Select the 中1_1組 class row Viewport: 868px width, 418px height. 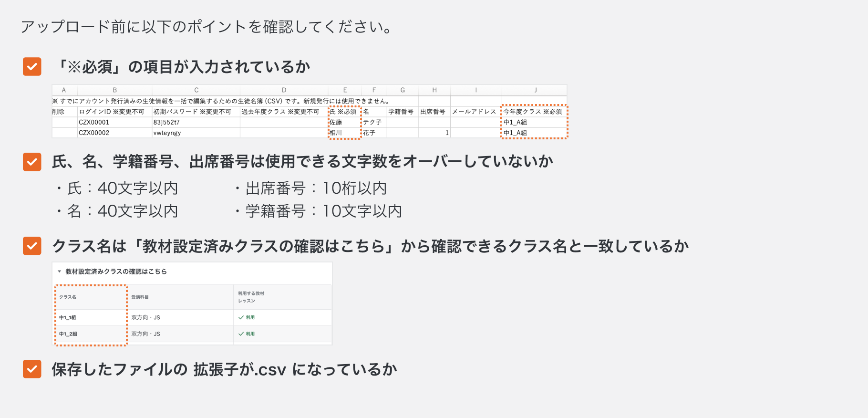pyautogui.click(x=68, y=317)
